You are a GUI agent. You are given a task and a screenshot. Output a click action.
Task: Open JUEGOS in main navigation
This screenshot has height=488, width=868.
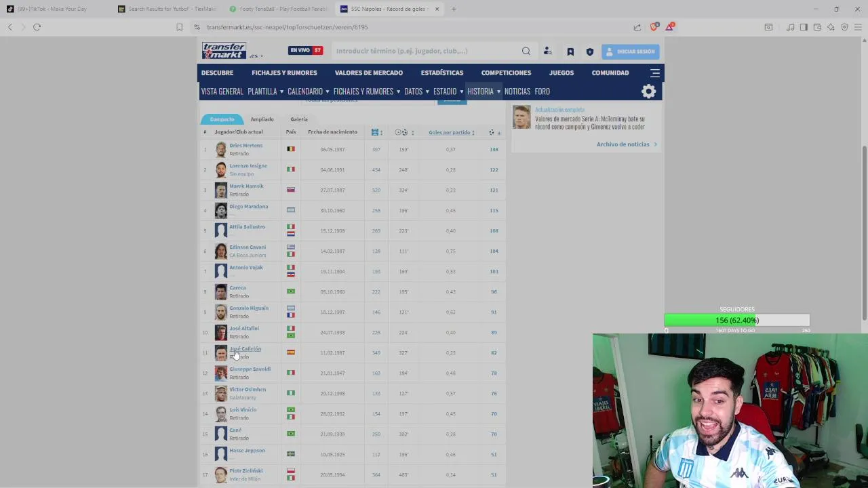pyautogui.click(x=561, y=73)
